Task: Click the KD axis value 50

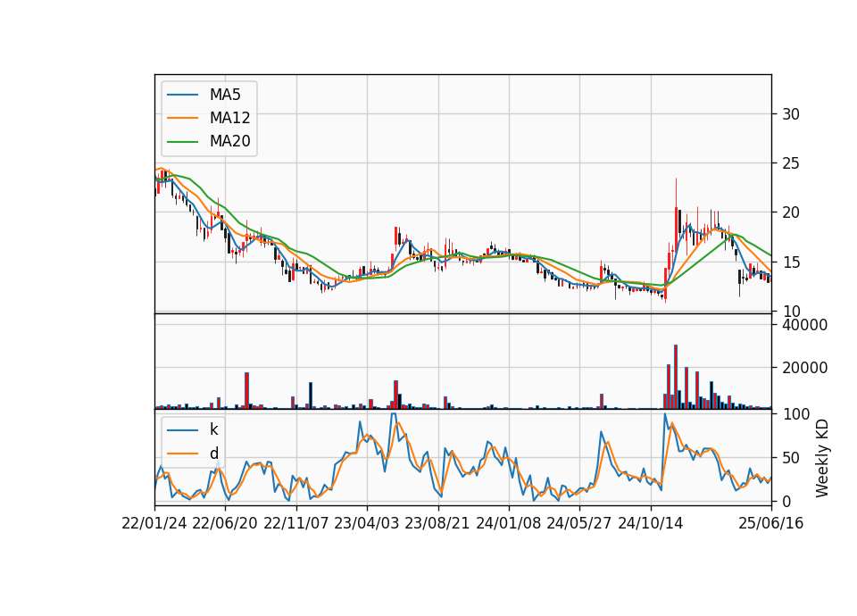Action: [x=791, y=457]
